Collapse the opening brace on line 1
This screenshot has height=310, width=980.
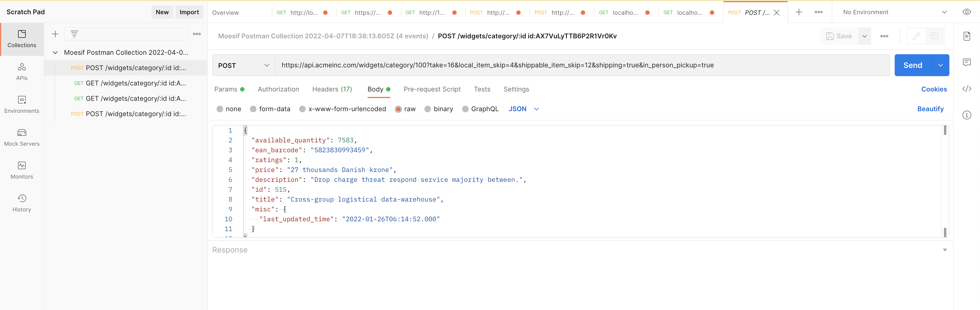(x=245, y=130)
